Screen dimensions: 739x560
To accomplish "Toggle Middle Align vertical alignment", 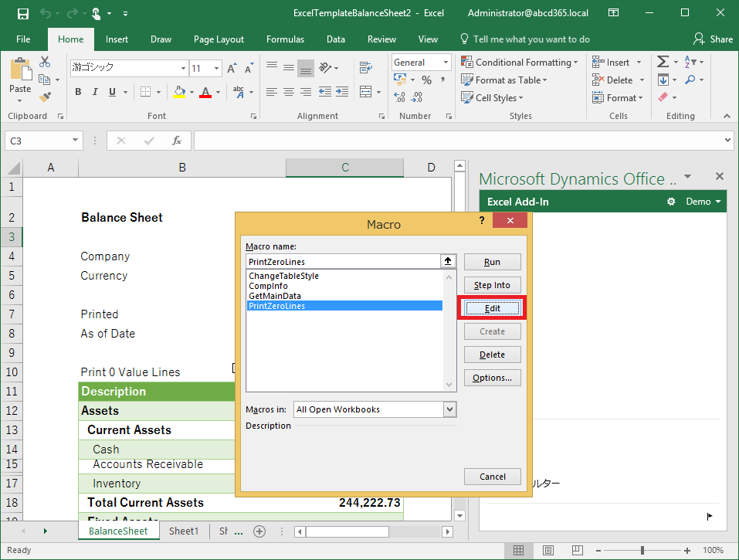I will click(x=289, y=68).
